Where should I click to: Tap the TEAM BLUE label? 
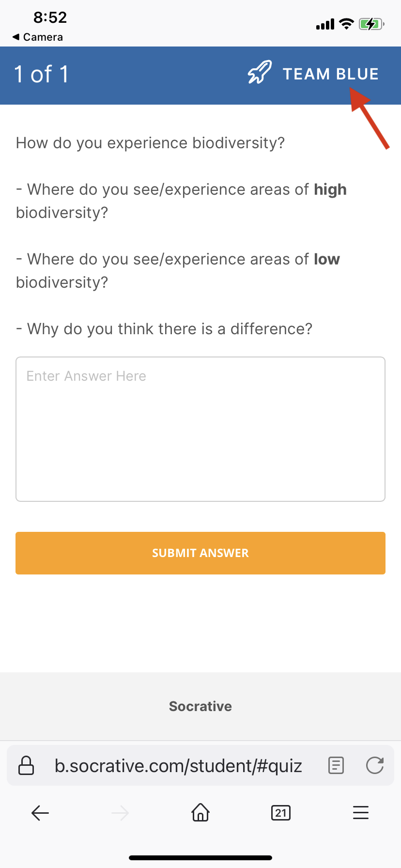click(330, 74)
